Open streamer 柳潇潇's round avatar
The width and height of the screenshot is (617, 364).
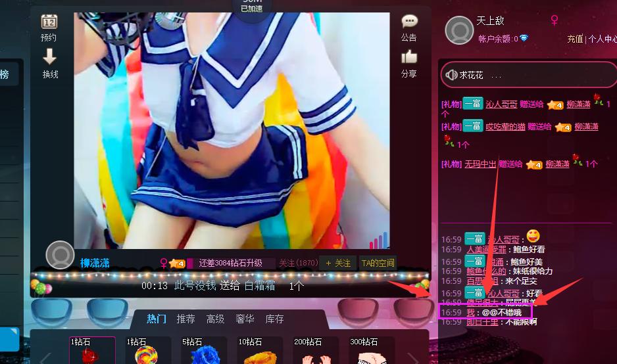[x=61, y=255]
